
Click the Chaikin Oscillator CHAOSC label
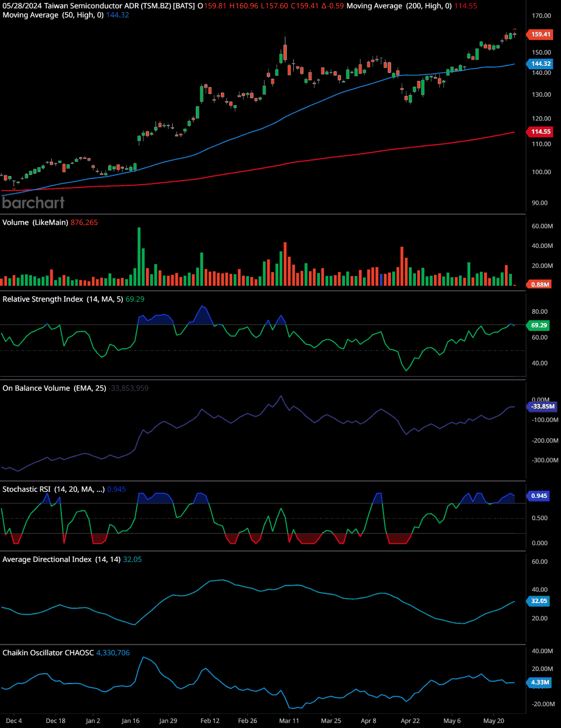coord(48,653)
